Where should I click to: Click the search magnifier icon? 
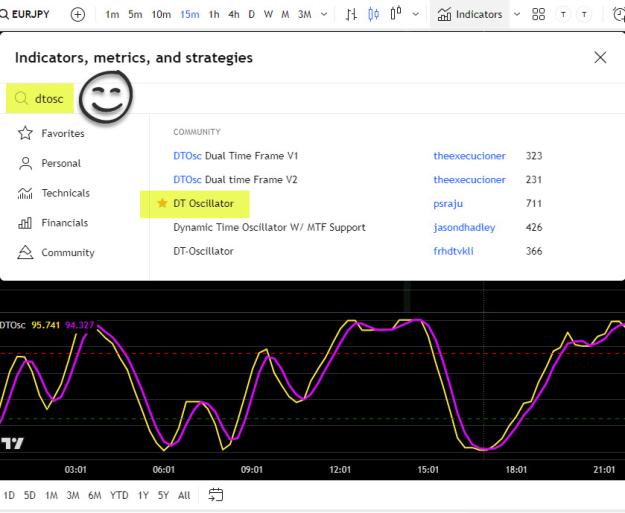tap(21, 98)
